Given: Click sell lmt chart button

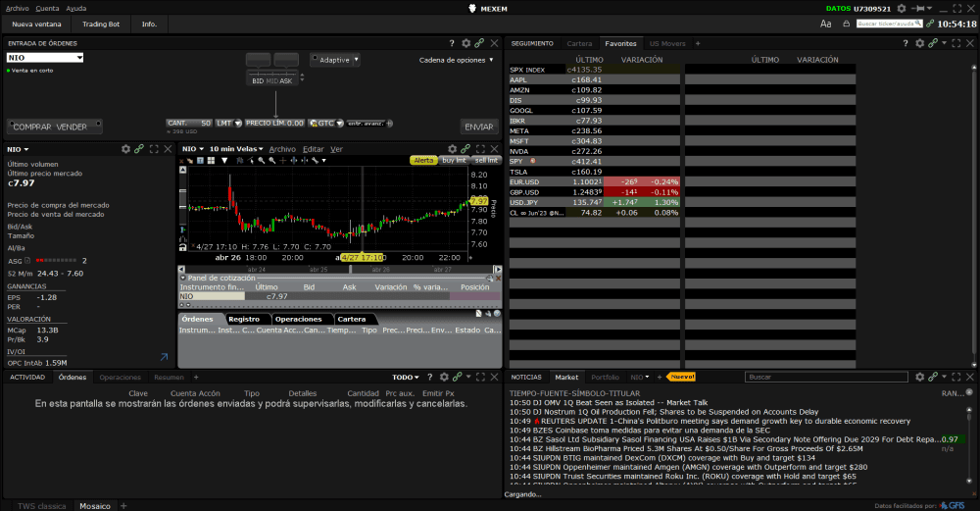Looking at the screenshot, I should (486, 160).
